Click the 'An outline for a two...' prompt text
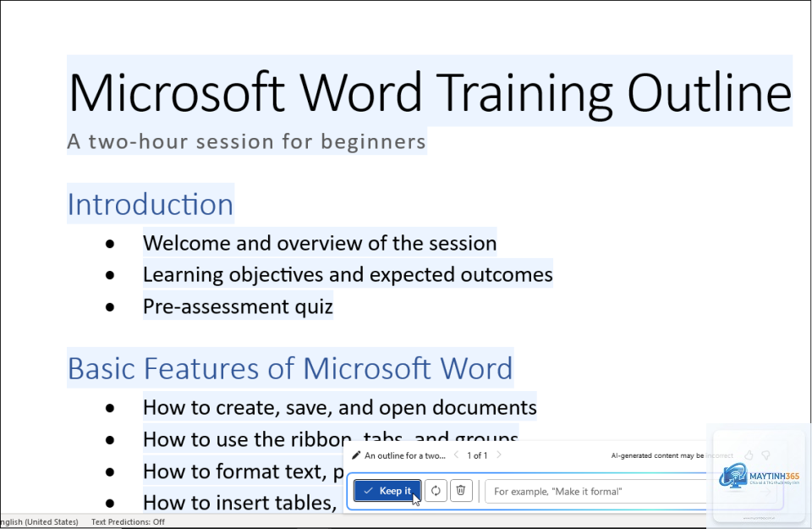Image resolution: width=812 pixels, height=529 pixels. (405, 455)
